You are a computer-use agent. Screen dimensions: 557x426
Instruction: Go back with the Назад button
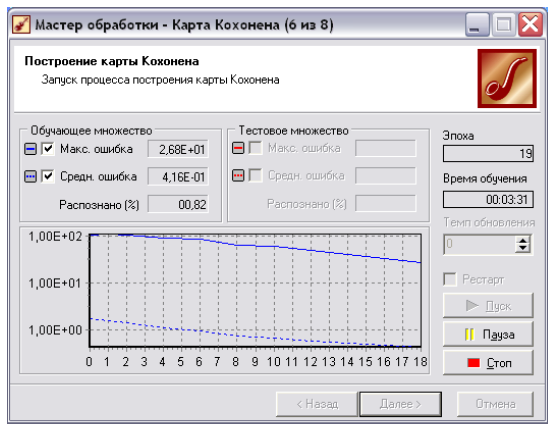pyautogui.click(x=317, y=404)
